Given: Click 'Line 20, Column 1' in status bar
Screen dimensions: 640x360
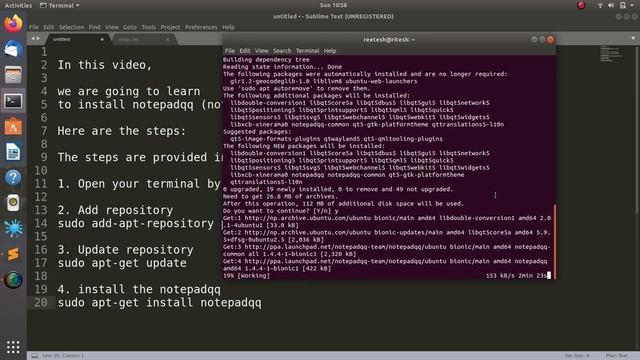Looking at the screenshot, I should click(63, 356).
